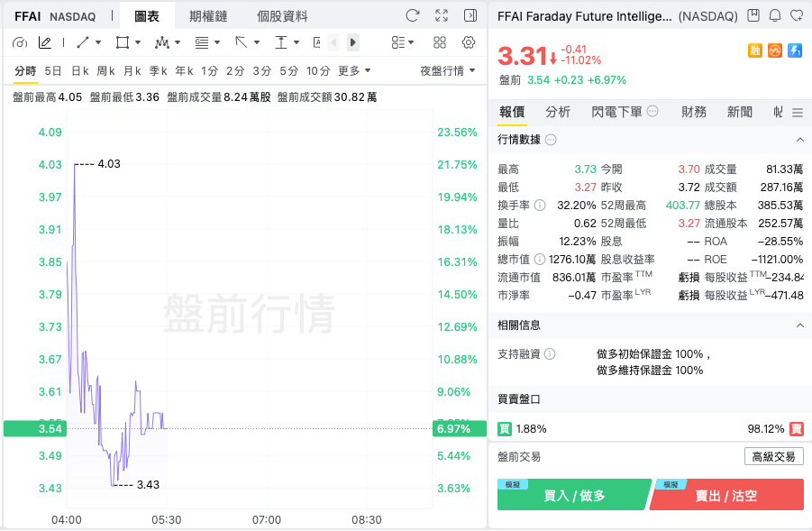Open chart settings gear
Viewport: 812px width, 531px height.
(468, 42)
